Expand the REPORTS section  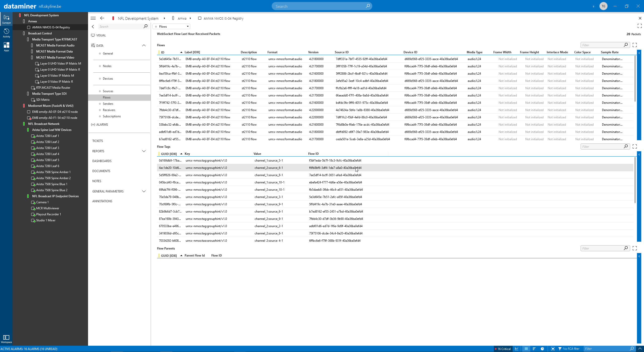coord(144,151)
